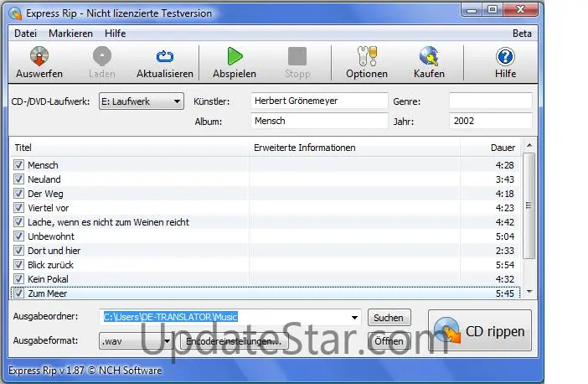Minimize the Express Rip window

(472, 10)
